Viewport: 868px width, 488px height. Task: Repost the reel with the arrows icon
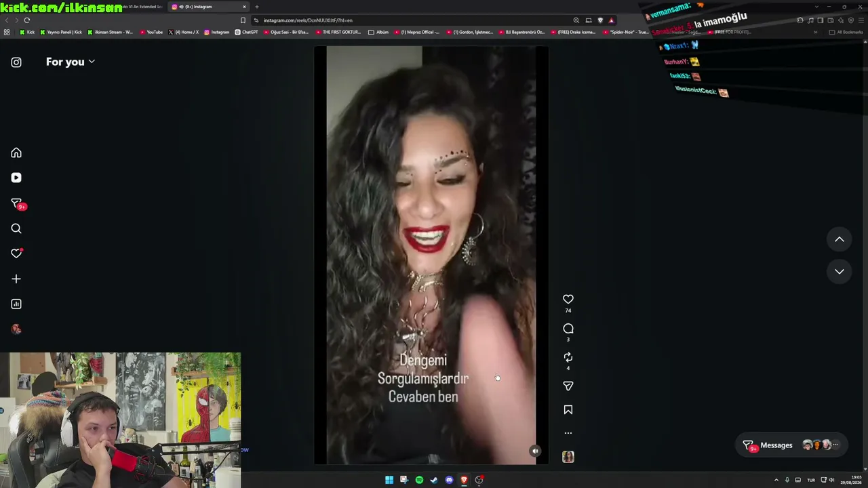(x=568, y=357)
